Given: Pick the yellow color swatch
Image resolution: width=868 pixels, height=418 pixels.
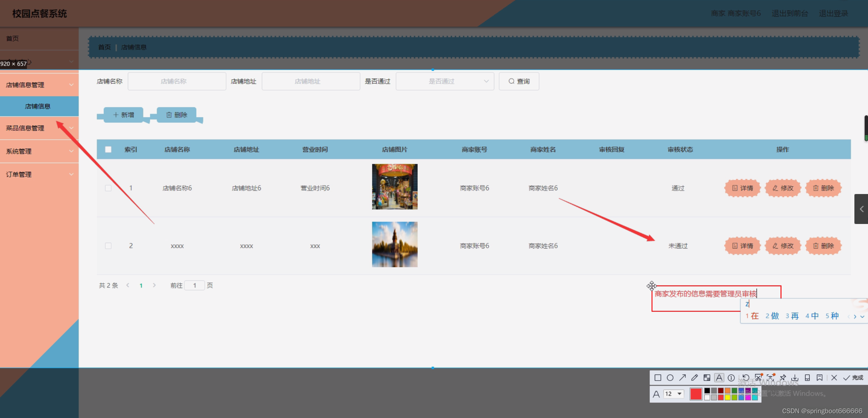Looking at the screenshot, I should pos(727,397).
